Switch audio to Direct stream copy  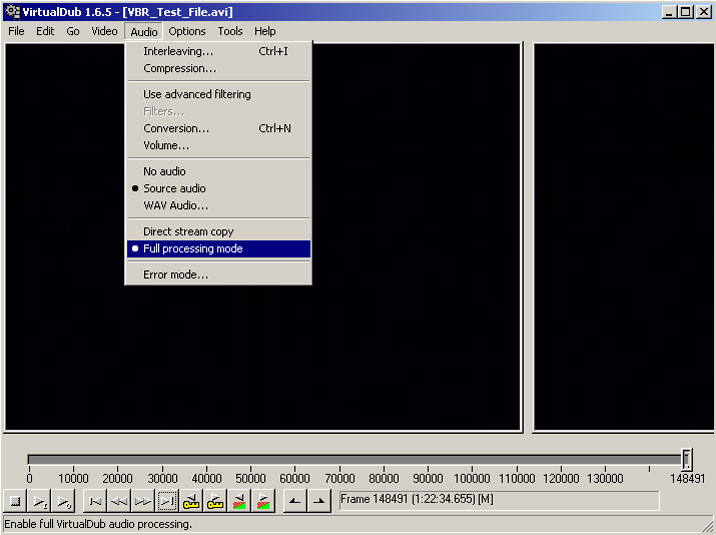pyautogui.click(x=219, y=231)
